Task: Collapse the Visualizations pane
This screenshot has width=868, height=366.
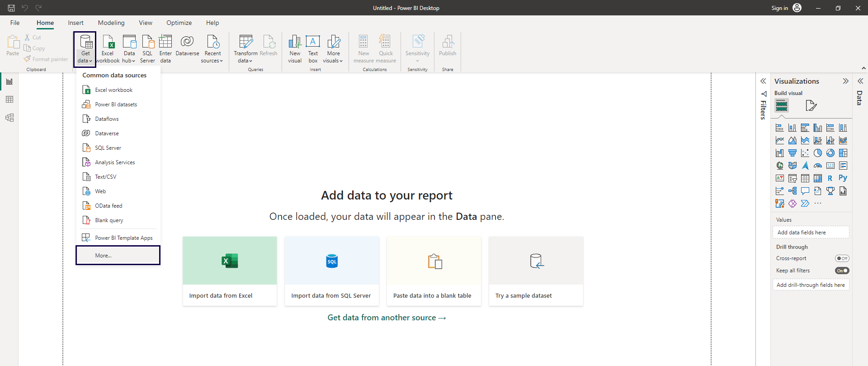Action: [845, 81]
